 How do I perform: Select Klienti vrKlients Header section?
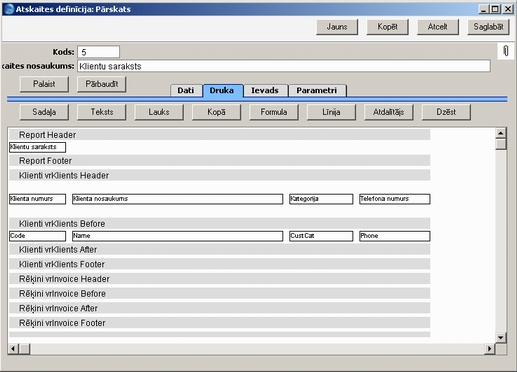(x=220, y=175)
